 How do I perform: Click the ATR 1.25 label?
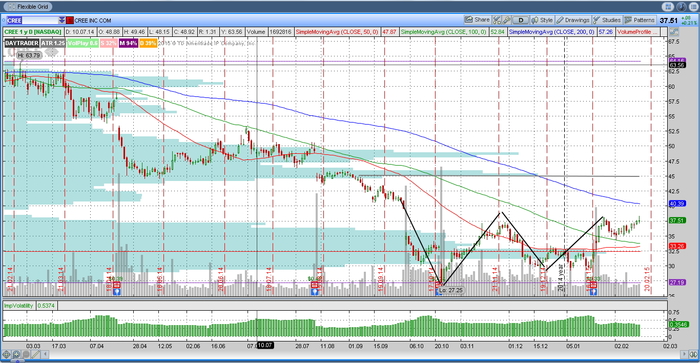click(53, 43)
